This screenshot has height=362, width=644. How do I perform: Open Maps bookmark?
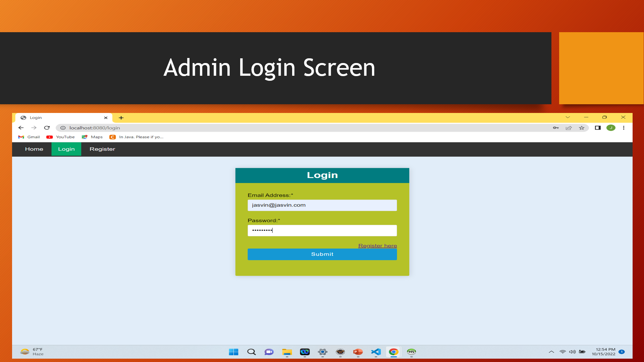coord(92,137)
